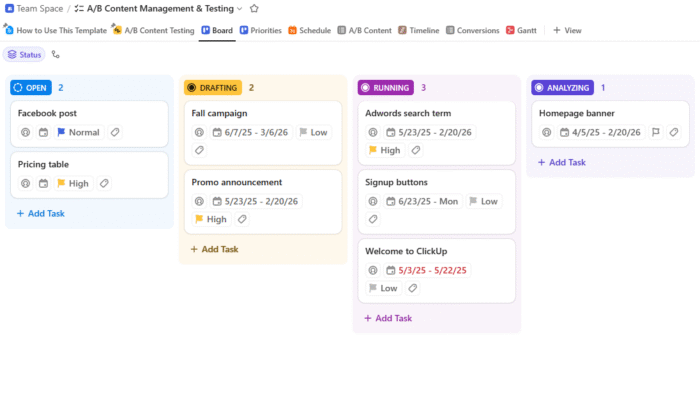Select the Board view tab
700x405 pixels.
[217, 30]
